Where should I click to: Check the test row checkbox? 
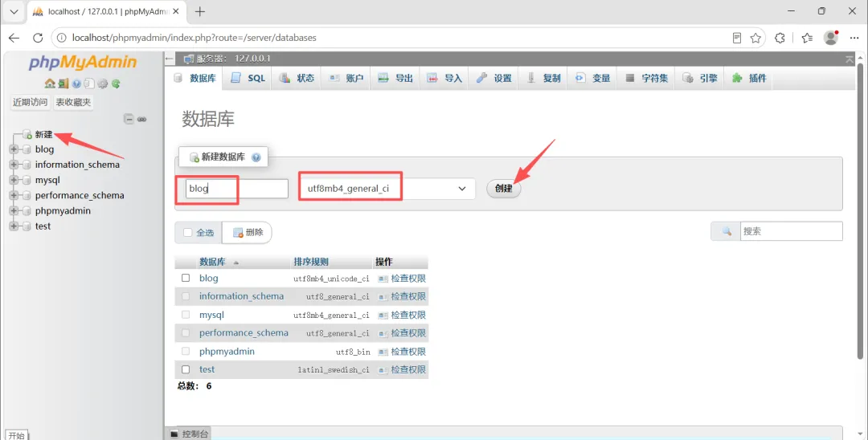click(x=186, y=369)
